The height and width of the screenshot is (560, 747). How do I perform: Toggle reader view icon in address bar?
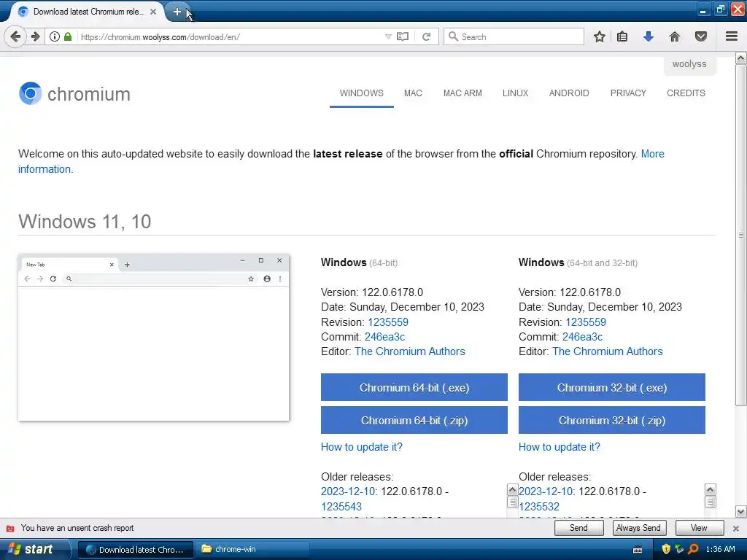(x=403, y=36)
